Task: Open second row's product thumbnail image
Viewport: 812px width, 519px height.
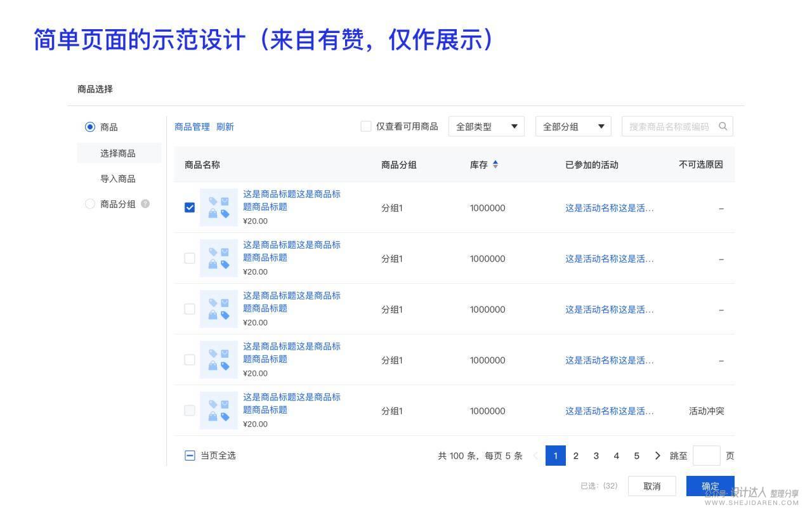Action: pos(219,258)
